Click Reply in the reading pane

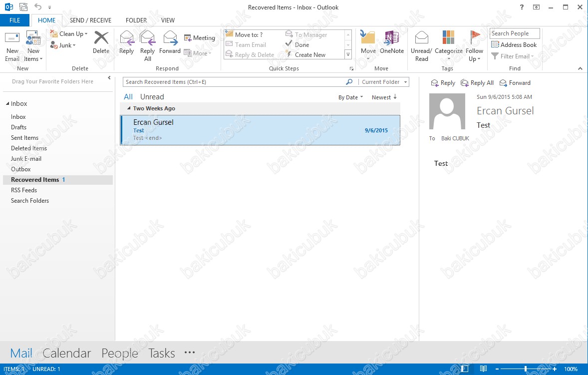443,83
